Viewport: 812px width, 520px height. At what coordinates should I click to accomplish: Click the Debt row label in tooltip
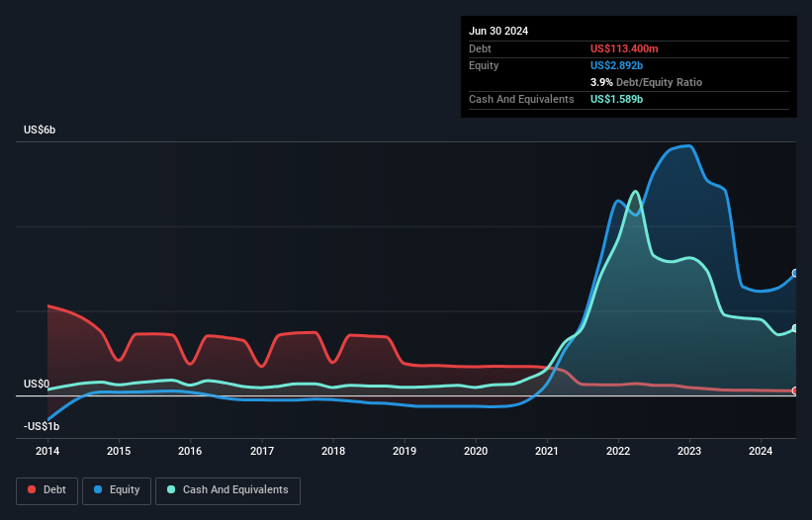[x=480, y=48]
